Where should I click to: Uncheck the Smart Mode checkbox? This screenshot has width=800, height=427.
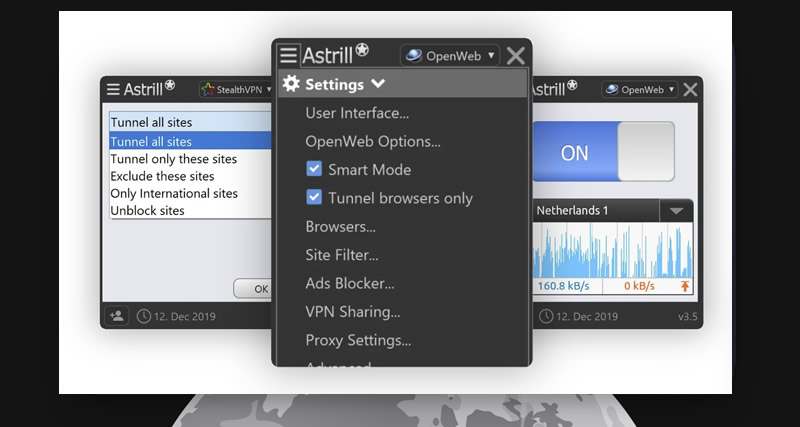pos(314,169)
